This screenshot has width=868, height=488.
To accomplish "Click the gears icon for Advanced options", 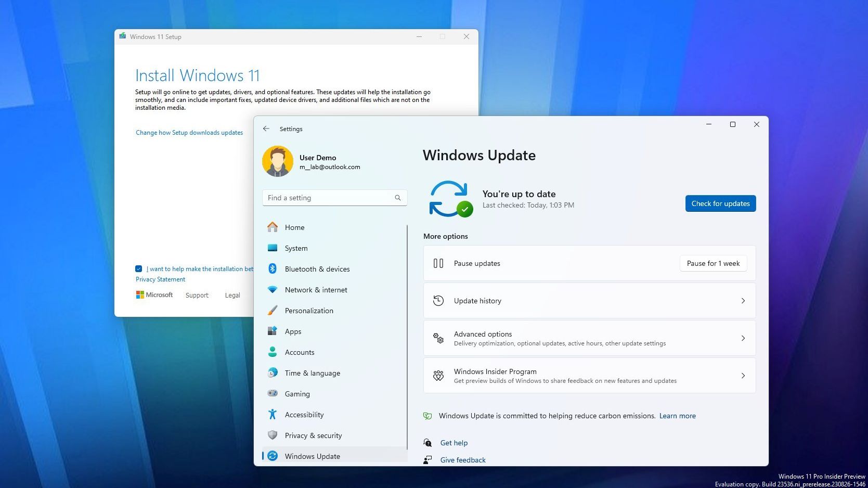I will pyautogui.click(x=438, y=338).
